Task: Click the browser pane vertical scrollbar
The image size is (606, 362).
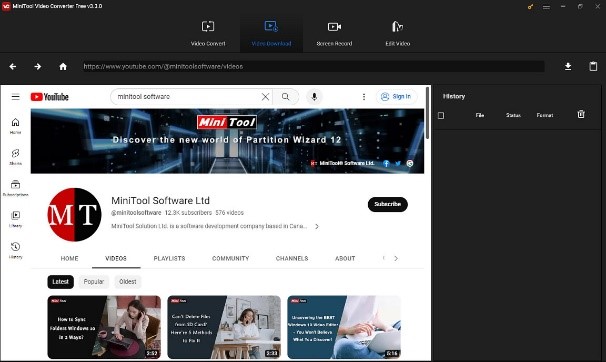Action: coord(427,113)
